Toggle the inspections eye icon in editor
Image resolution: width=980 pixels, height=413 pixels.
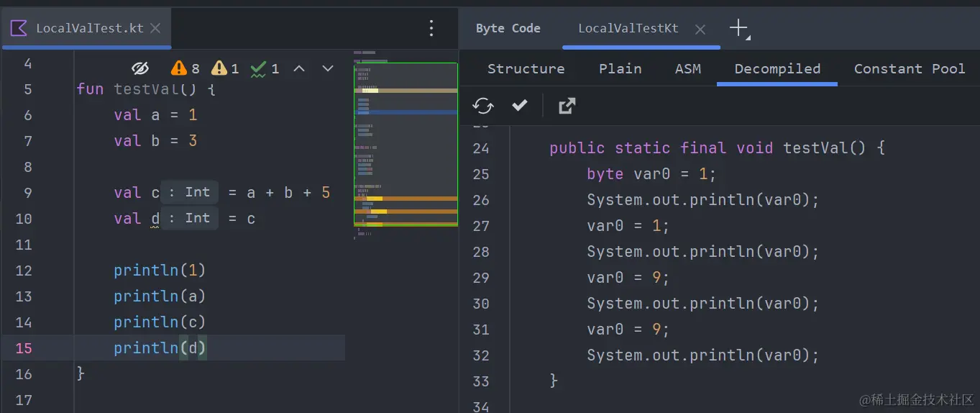(140, 68)
